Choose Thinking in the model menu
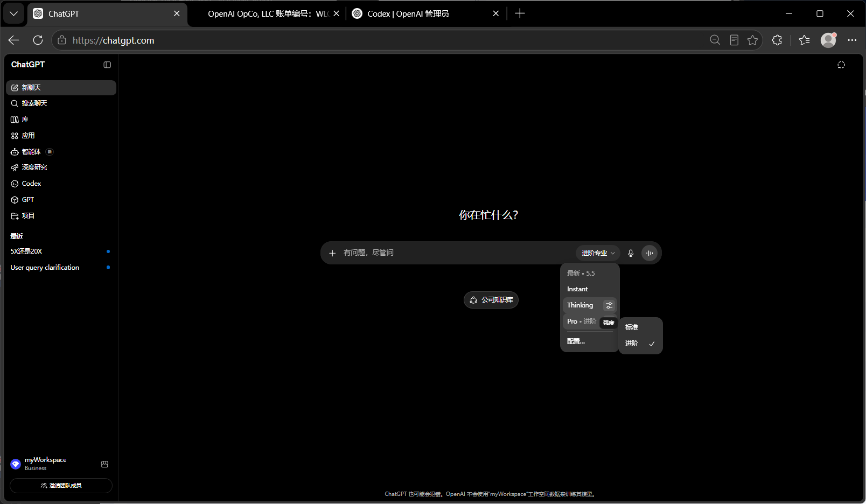This screenshot has width=866, height=504. coord(583,305)
